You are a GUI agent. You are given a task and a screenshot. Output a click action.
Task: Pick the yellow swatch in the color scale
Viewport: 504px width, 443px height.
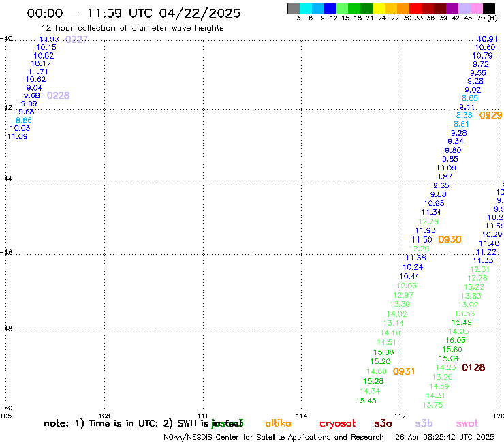(379, 8)
